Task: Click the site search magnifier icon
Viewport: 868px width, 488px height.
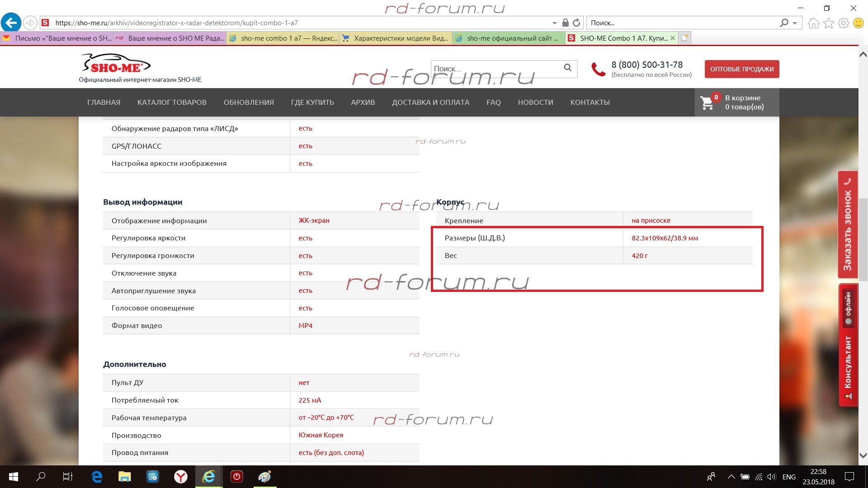Action: pos(568,68)
